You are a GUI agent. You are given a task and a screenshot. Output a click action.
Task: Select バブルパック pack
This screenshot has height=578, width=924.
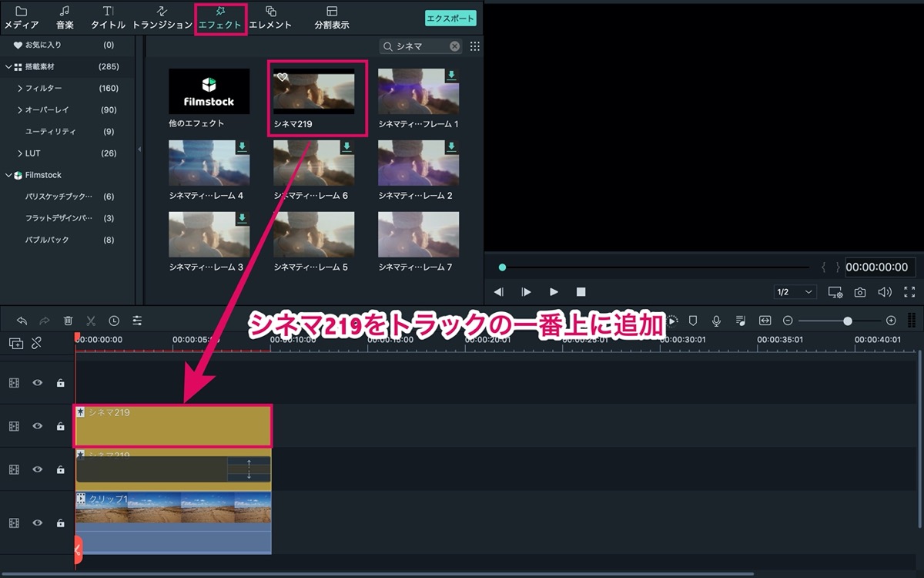pos(48,240)
